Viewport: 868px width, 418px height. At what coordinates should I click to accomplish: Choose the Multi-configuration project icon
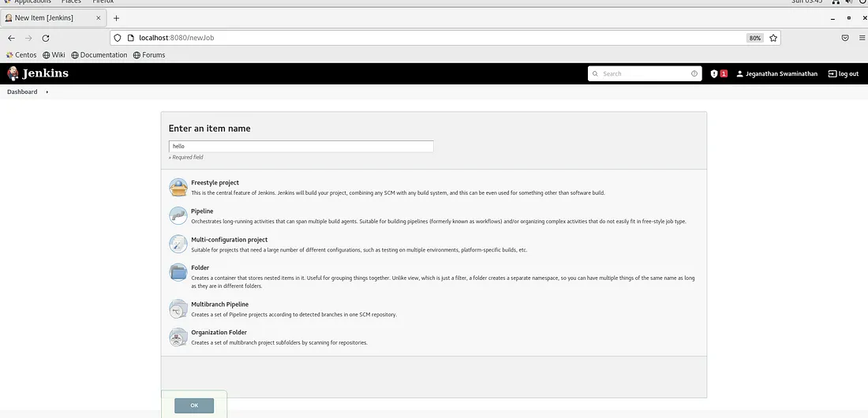(178, 244)
